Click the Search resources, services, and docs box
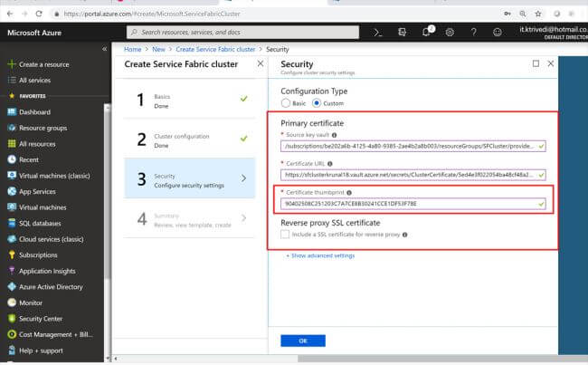Screen dimensions: 588x365 242,33
